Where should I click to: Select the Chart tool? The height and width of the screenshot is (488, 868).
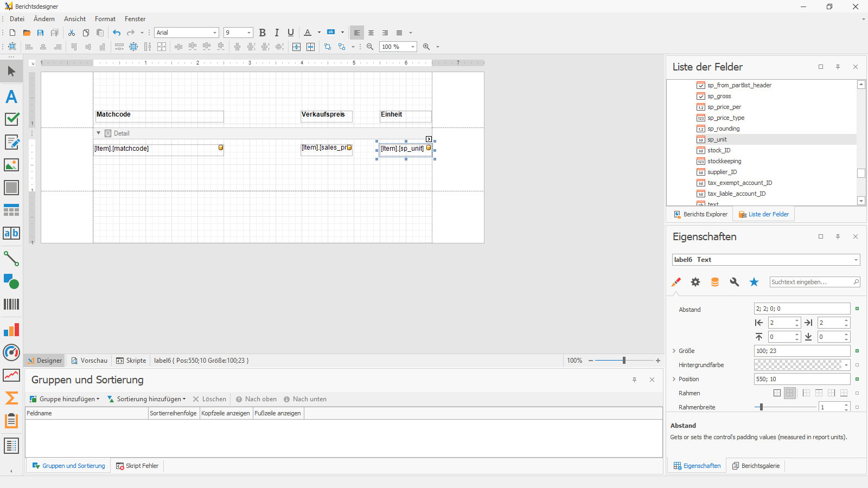click(x=11, y=330)
